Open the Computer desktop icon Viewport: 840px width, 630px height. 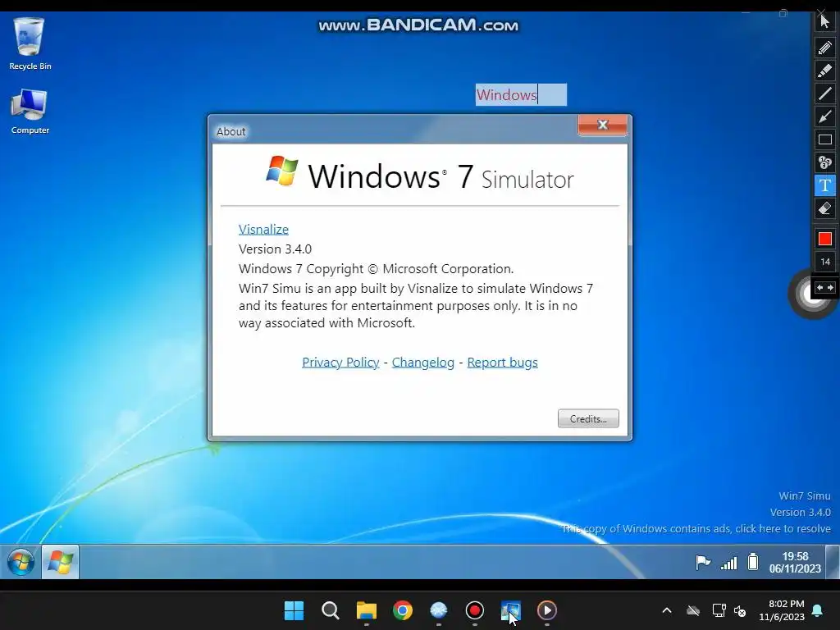point(30,112)
